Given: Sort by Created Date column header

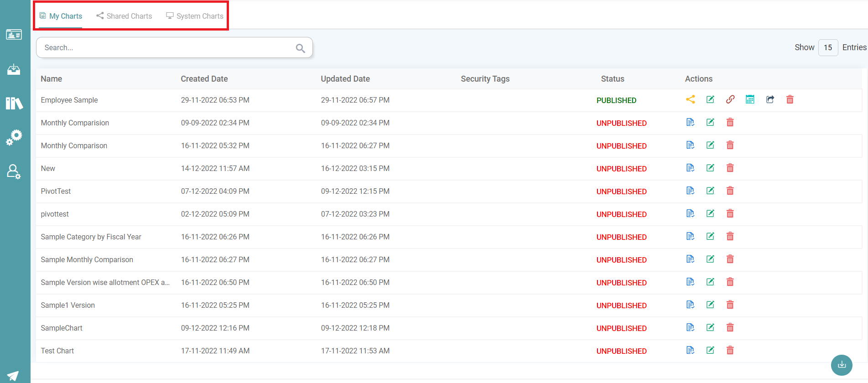Looking at the screenshot, I should coord(204,79).
